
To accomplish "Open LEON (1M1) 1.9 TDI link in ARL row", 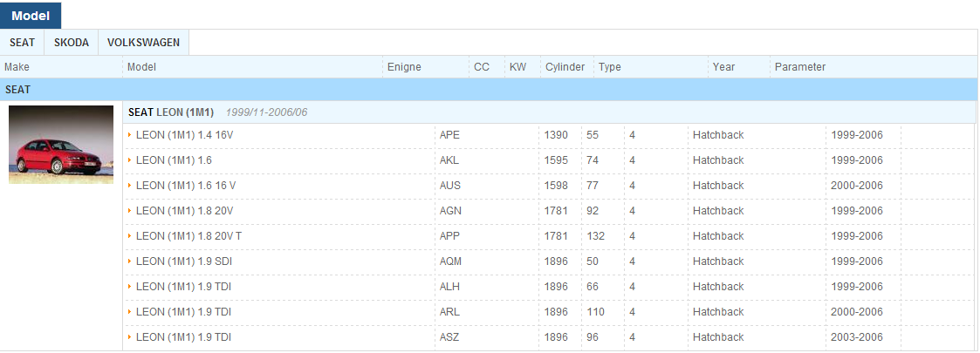I will 184,311.
